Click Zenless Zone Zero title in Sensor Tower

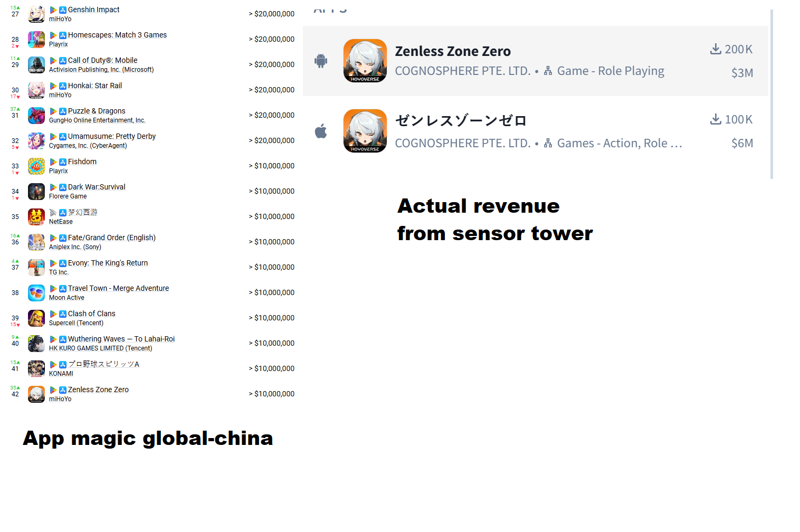(x=453, y=51)
